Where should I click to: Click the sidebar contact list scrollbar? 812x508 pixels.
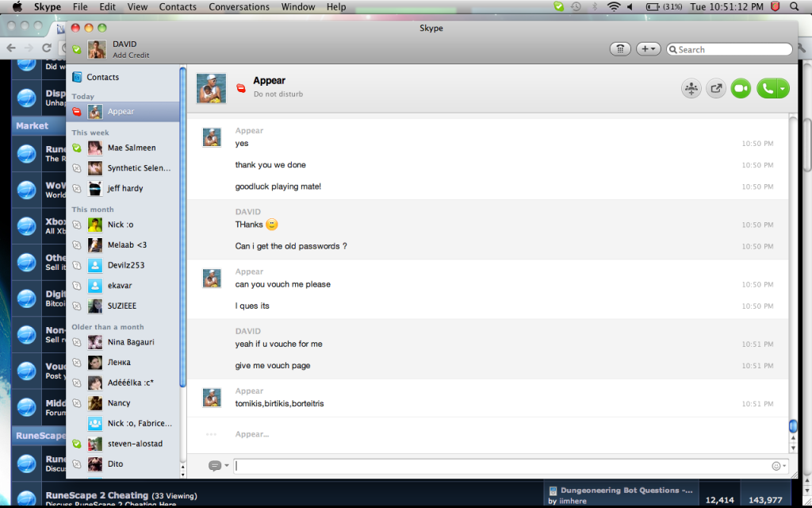[x=182, y=227]
